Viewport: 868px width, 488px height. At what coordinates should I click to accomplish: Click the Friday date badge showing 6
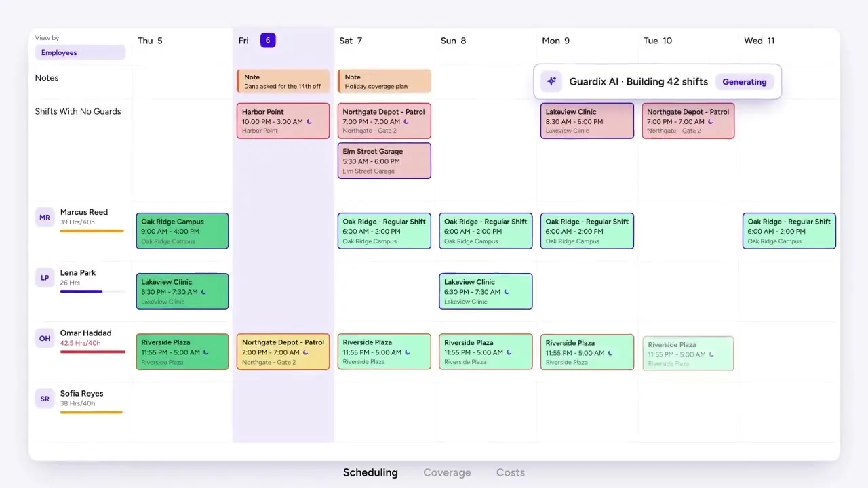click(268, 41)
